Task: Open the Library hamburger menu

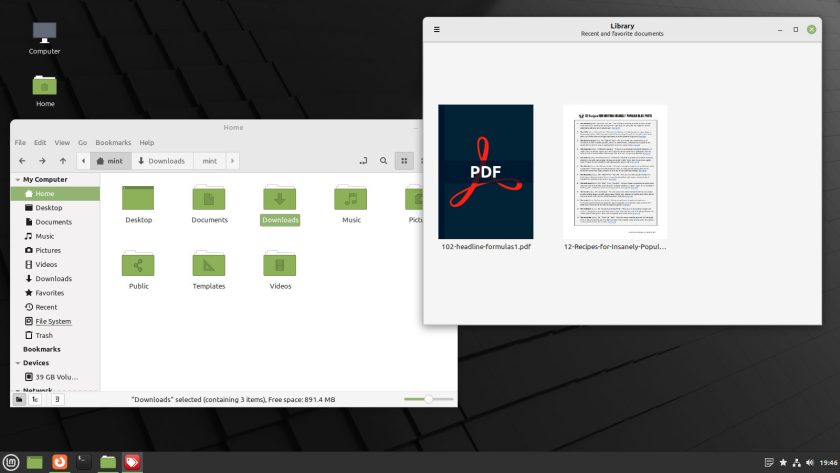Action: (x=437, y=29)
